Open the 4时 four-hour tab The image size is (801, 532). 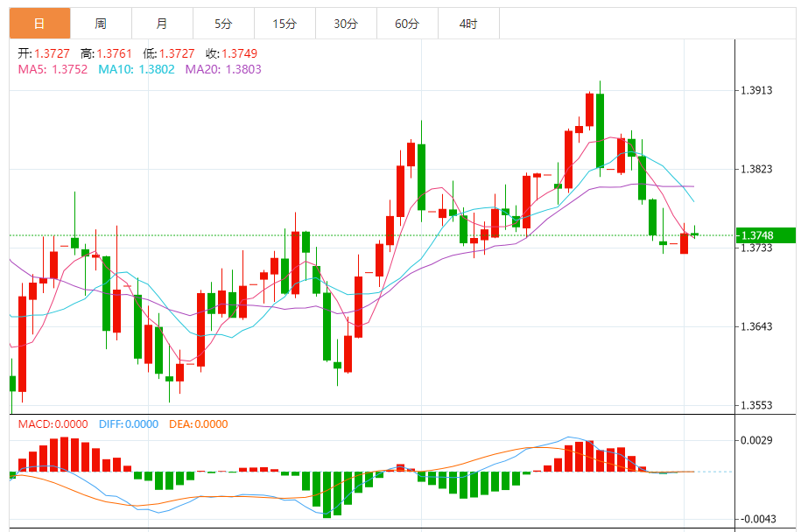click(x=467, y=24)
